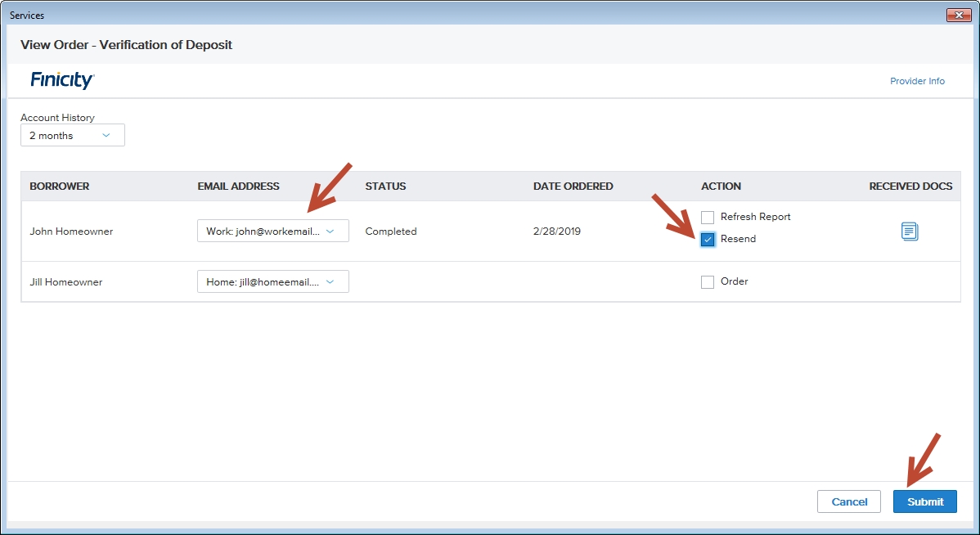Open John Homeowner's email address dropdown
The width and height of the screenshot is (980, 535).
coord(272,232)
